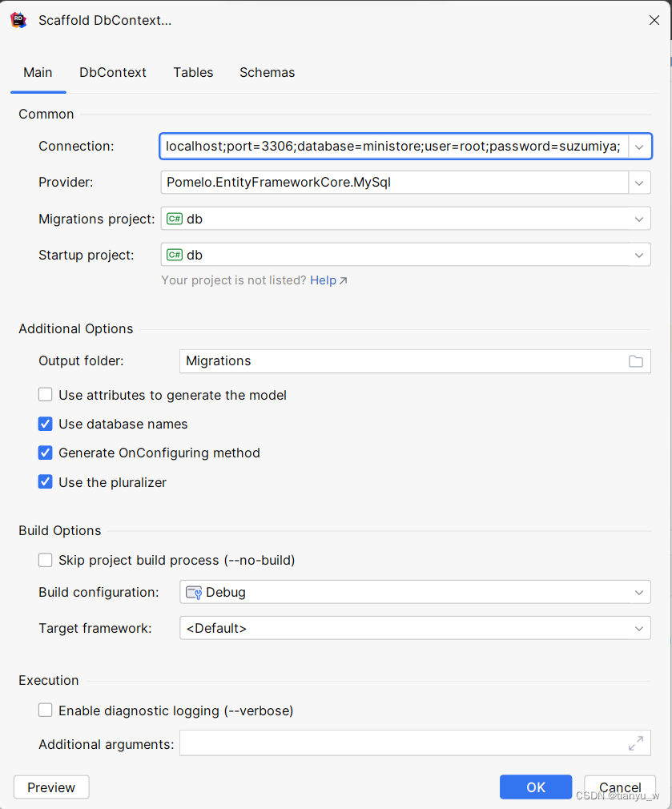Uncheck Generate OnConfiguring method
Screen dimensions: 672x809
[x=46, y=453]
